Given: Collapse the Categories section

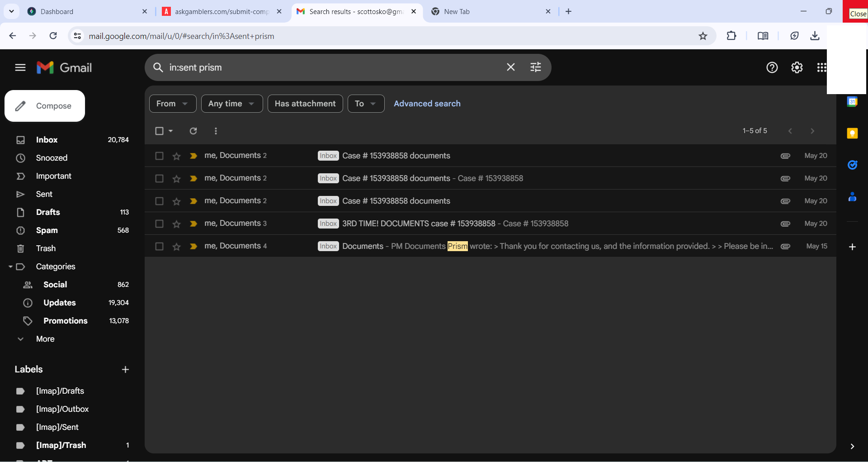Looking at the screenshot, I should 10,267.
